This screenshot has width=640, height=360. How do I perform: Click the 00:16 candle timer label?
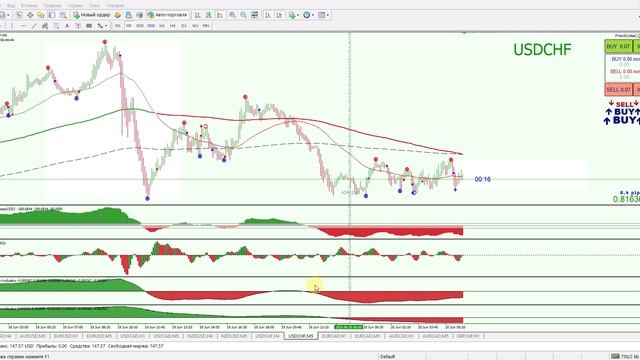click(482, 179)
